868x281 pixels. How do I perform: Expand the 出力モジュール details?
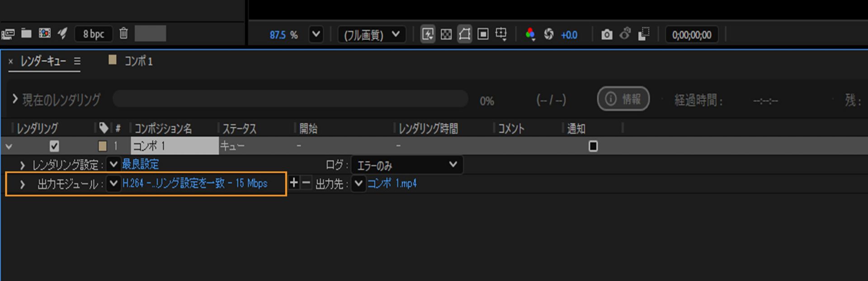pos(22,184)
